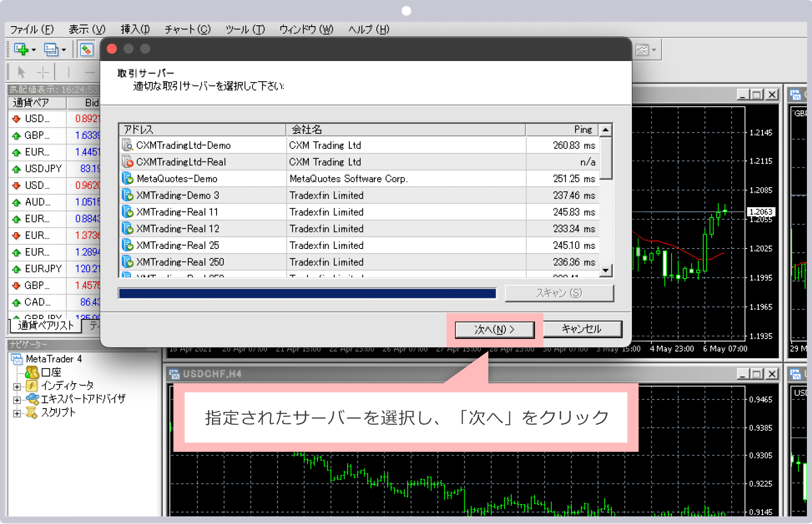Open the ファイル (F) menu
Screen dimensions: 812x524
click(32, 30)
